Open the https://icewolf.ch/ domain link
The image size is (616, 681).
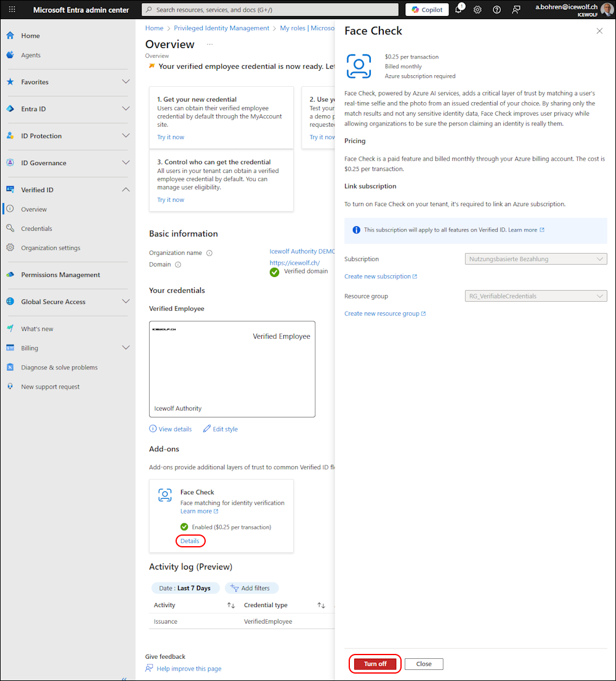click(294, 263)
